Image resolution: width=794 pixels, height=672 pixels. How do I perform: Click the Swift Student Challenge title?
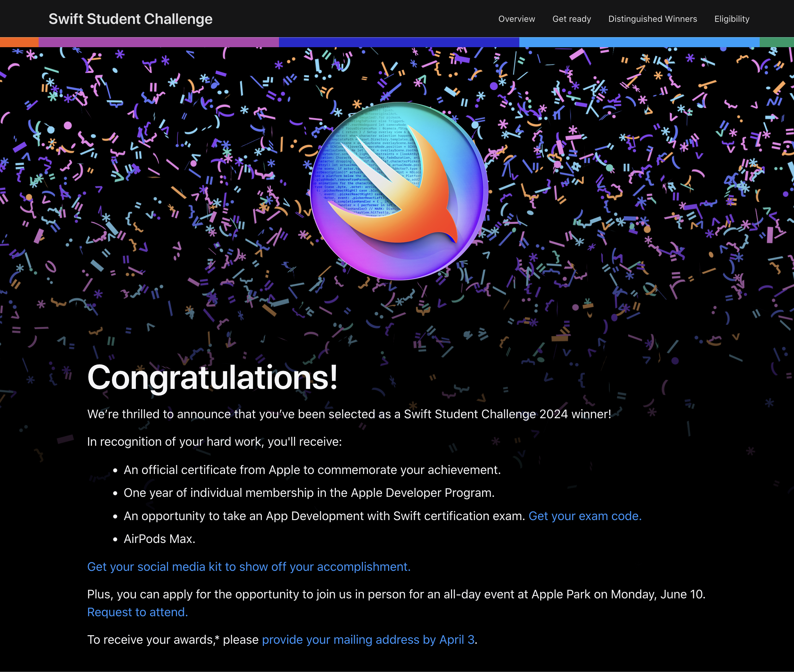click(130, 19)
